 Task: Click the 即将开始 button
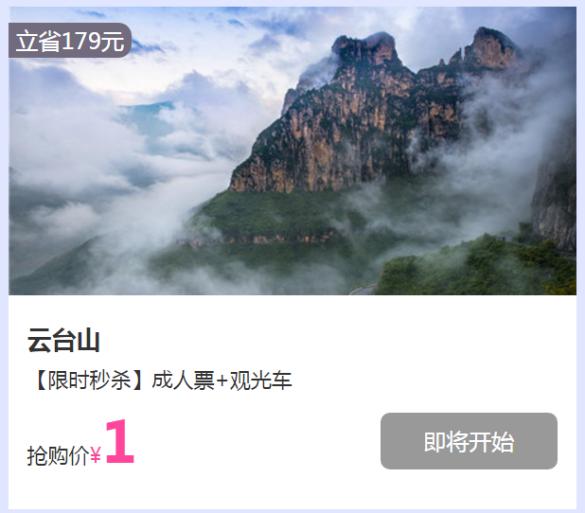pos(469,441)
